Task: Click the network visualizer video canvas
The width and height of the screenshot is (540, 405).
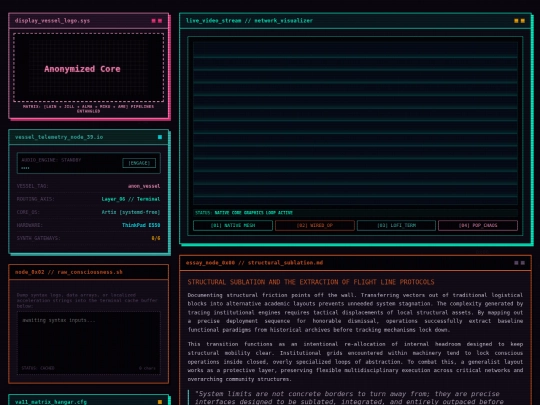Action: coord(355,123)
